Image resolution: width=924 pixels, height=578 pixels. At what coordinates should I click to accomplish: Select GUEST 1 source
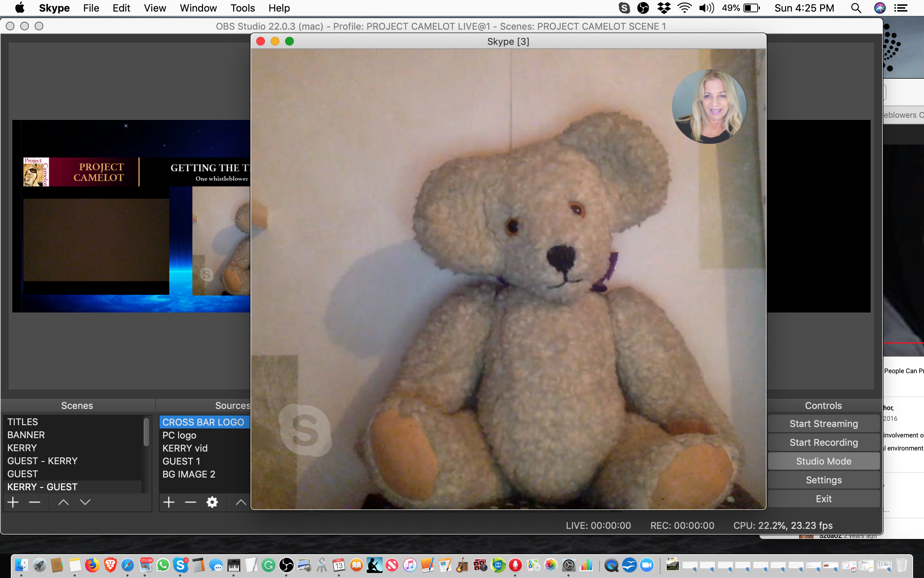point(205,461)
